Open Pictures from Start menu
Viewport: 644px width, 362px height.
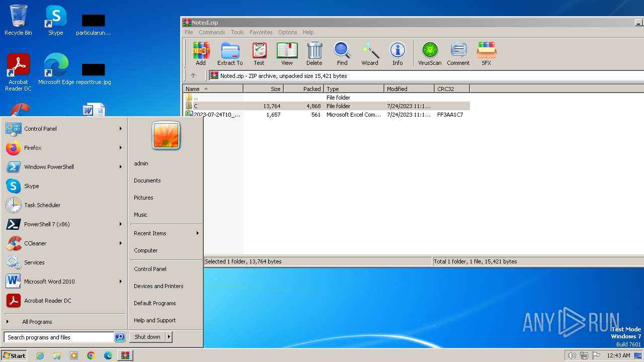pos(143,198)
